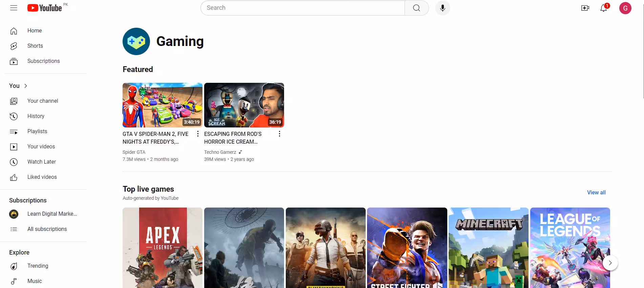
Task: Click the History clock icon
Action: coord(14,116)
